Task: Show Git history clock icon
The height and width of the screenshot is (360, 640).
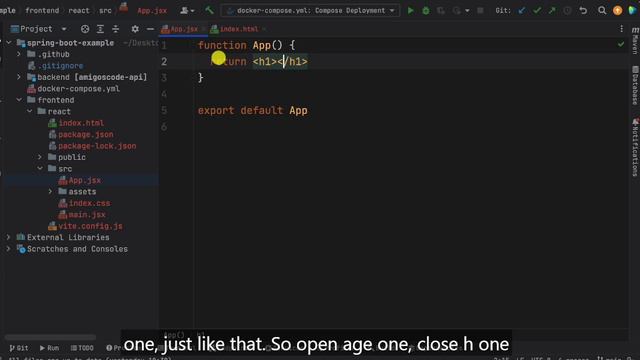Action: coord(567,11)
